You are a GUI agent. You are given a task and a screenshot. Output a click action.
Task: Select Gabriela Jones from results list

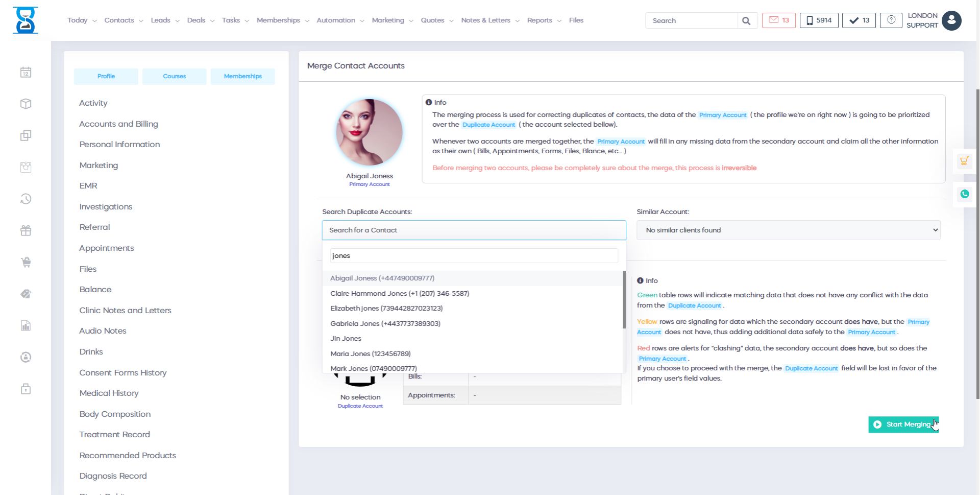point(385,323)
